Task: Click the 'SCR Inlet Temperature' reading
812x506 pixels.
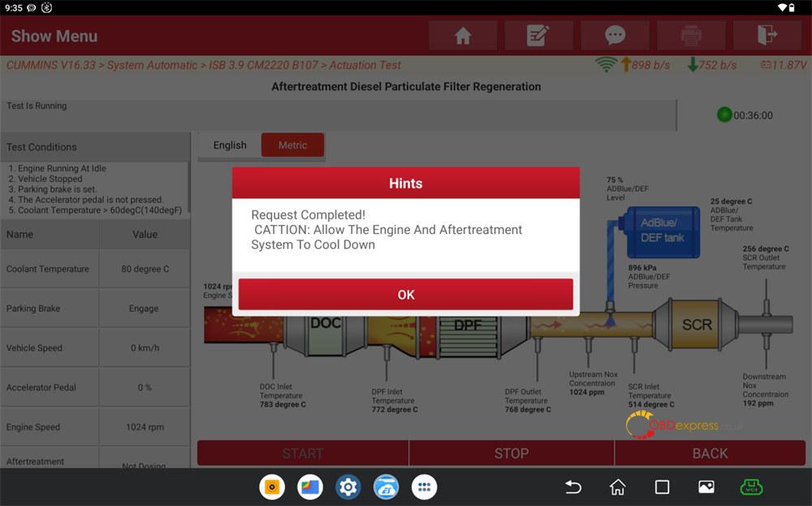Action: pyautogui.click(x=651, y=396)
